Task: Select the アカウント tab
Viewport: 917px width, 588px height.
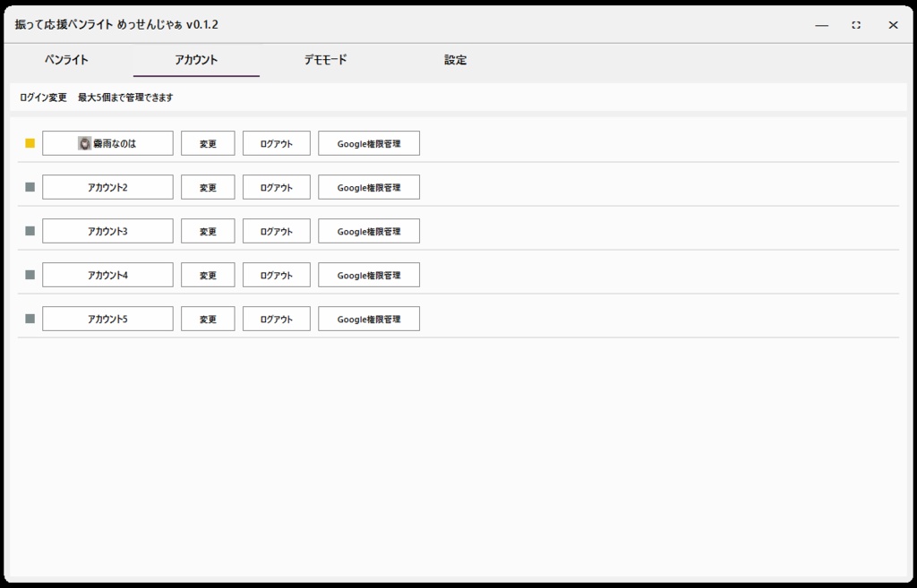Action: [x=196, y=60]
